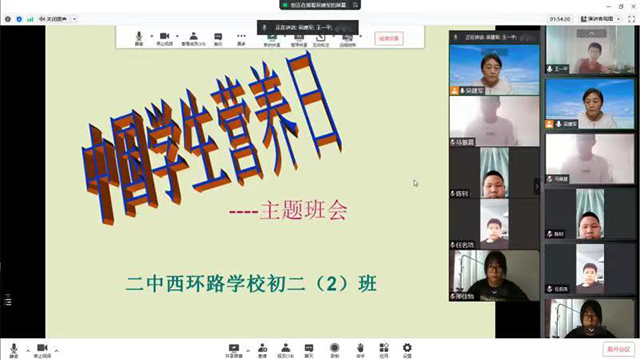This screenshot has width=640, height=360.
Task: Raise hand using the hand icon
Action: (360, 350)
